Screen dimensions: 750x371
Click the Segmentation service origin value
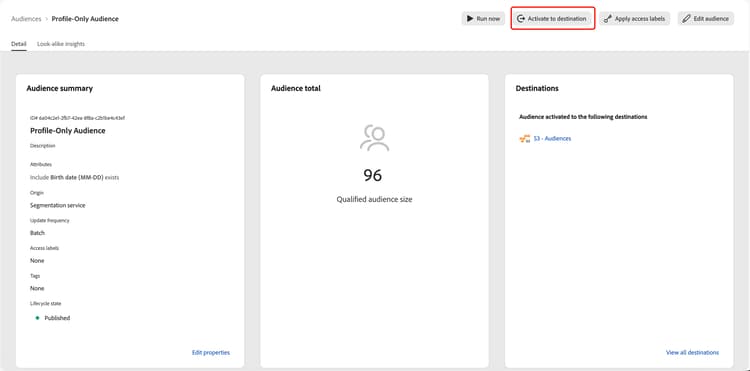58,205
